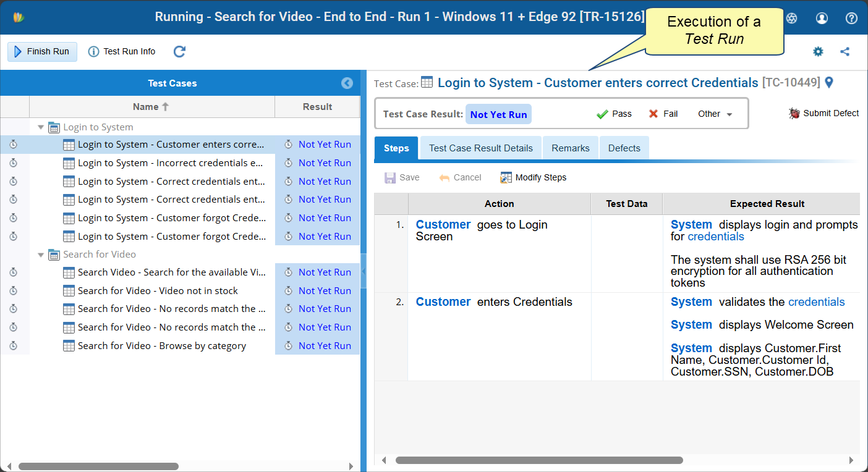This screenshot has width=868, height=472.
Task: Select Search Video - Search for the available row
Action: [179, 272]
